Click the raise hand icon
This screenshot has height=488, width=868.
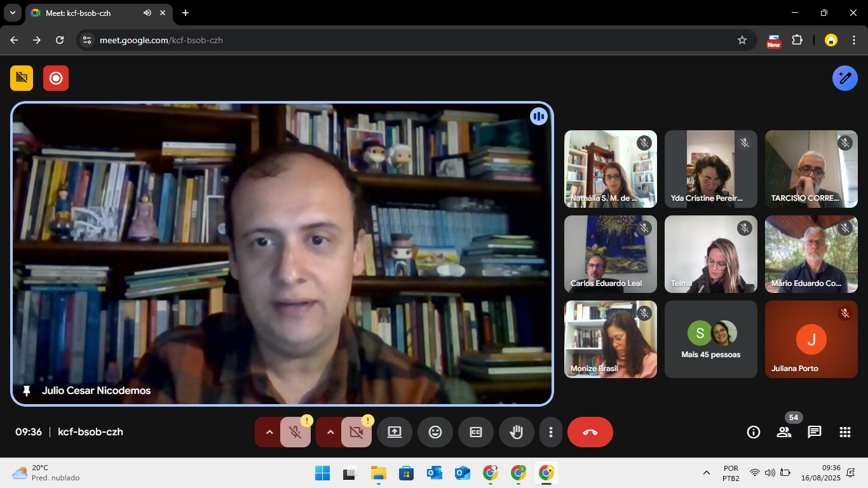point(516,432)
